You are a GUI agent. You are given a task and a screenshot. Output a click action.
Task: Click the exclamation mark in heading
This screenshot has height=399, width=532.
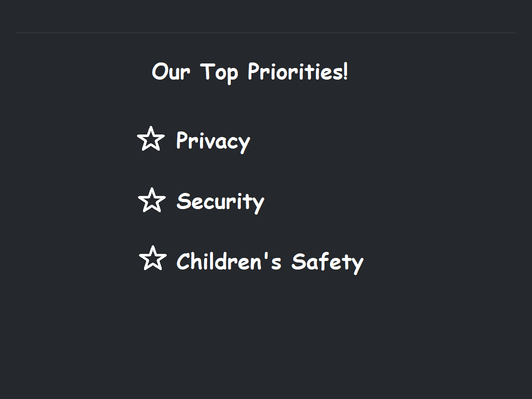(346, 71)
